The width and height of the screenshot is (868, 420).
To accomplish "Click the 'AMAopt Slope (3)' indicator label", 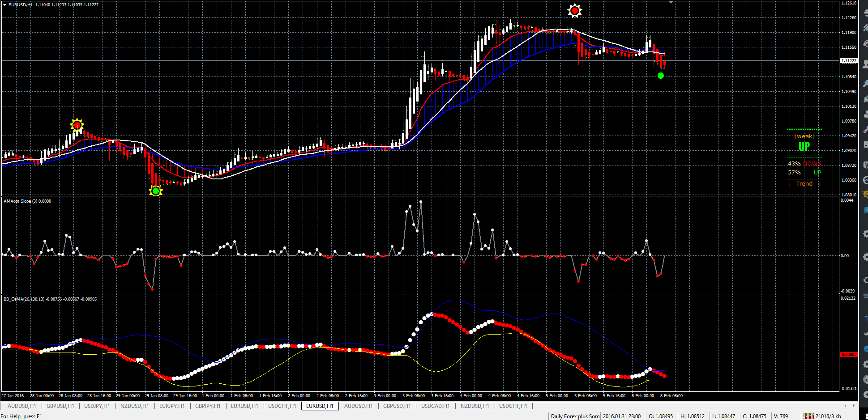I will (20, 201).
